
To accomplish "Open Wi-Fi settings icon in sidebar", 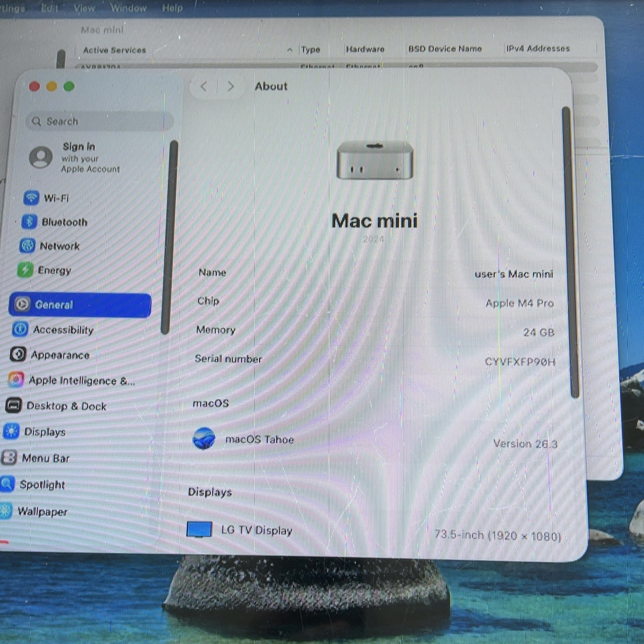I will 32,197.
